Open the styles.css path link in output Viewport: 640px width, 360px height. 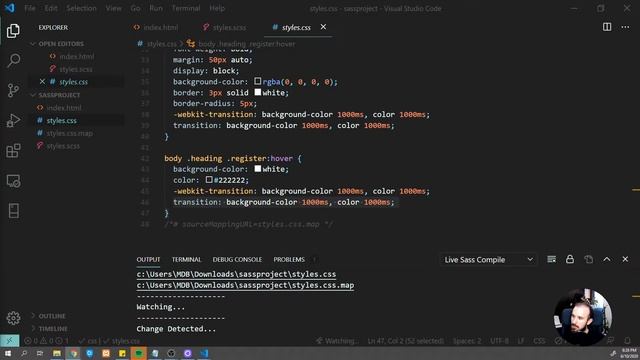(x=236, y=274)
